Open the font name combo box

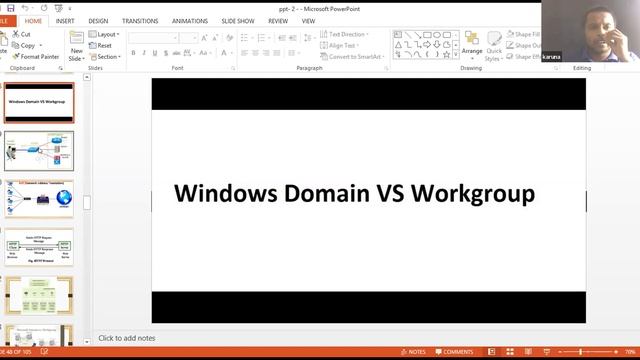click(153, 38)
